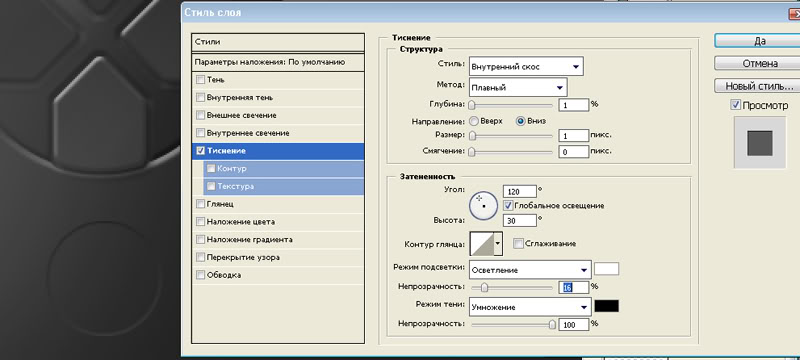The width and height of the screenshot is (800, 360).
Task: Open the white highlight color swatch
Action: (607, 269)
